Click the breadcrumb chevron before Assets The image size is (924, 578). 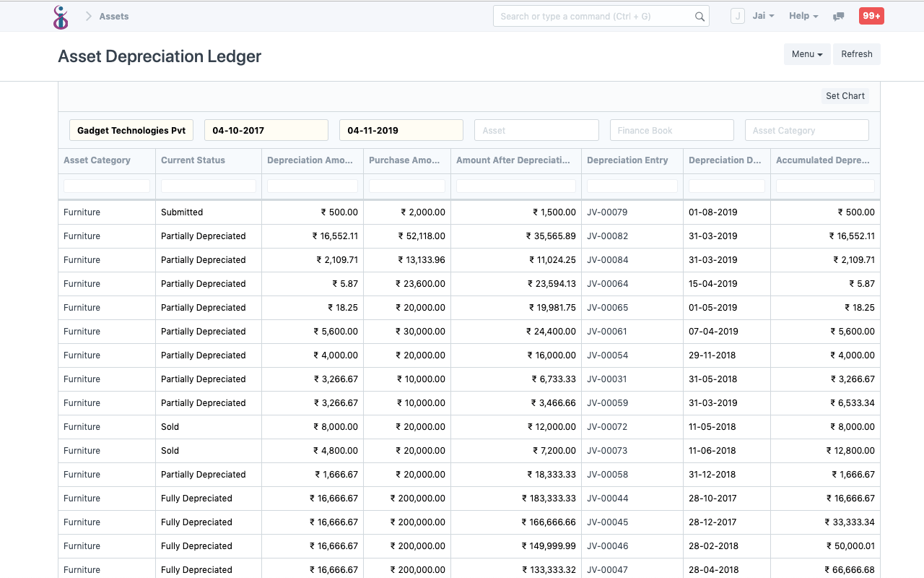(x=87, y=16)
